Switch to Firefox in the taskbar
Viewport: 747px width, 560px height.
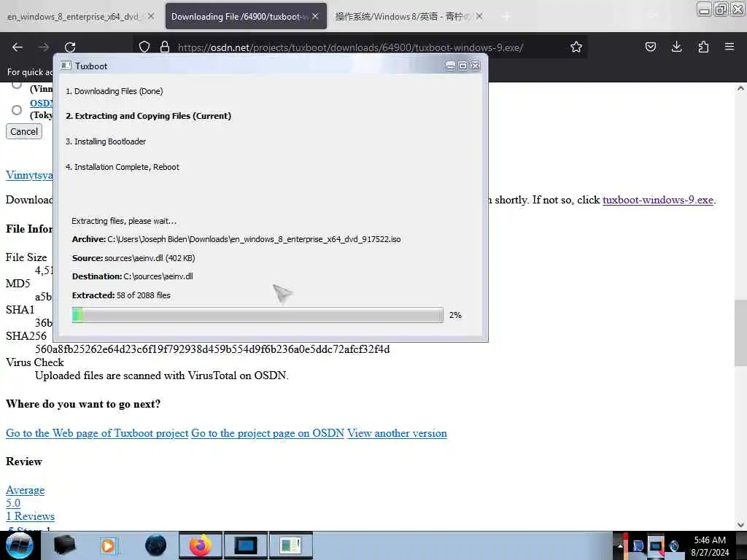[201, 545]
